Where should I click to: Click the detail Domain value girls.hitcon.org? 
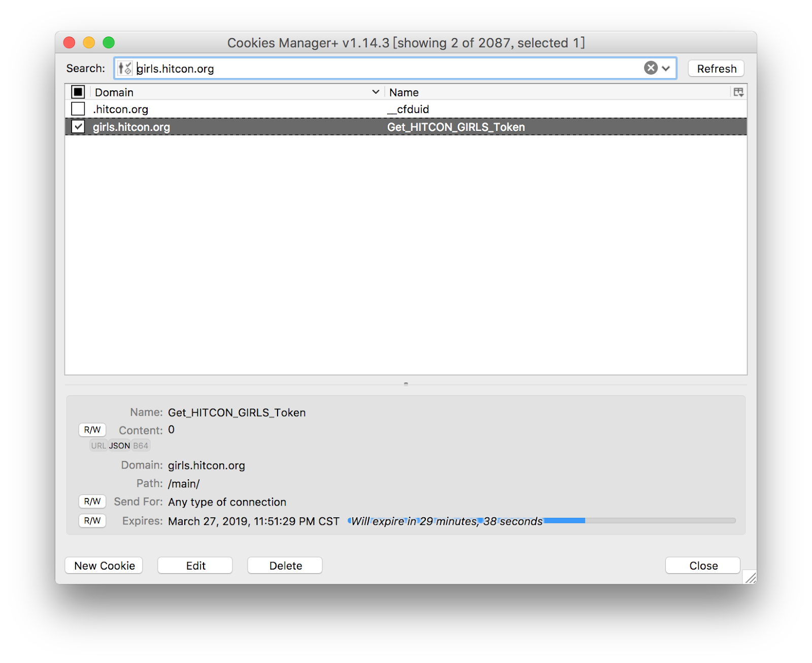[207, 466]
